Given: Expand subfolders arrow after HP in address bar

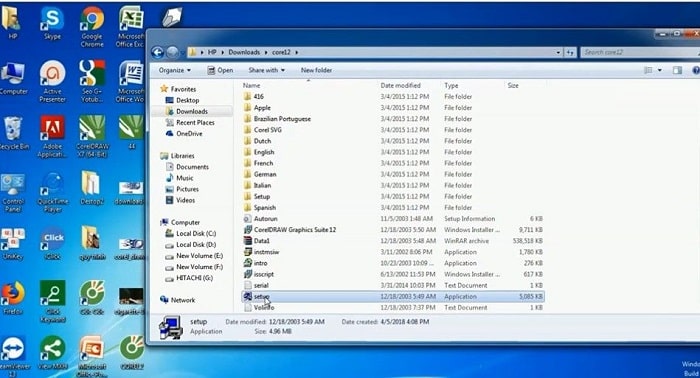Looking at the screenshot, I should coord(222,52).
